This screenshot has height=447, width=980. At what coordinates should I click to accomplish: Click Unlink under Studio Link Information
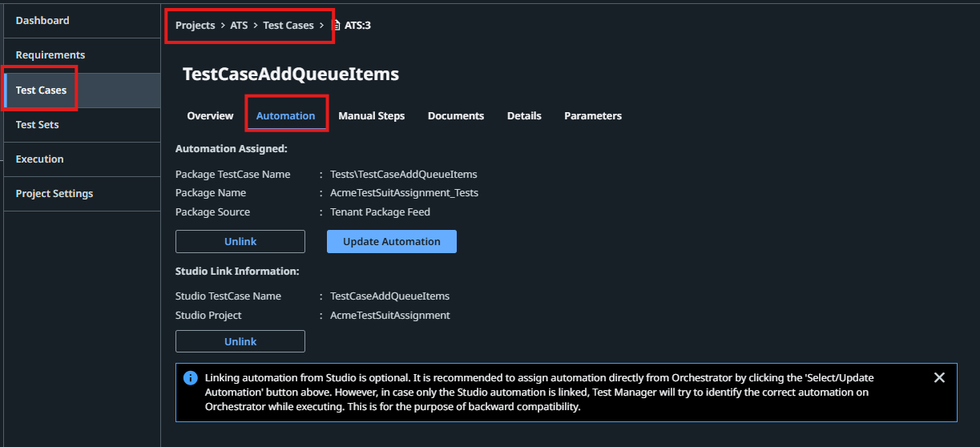pos(240,341)
